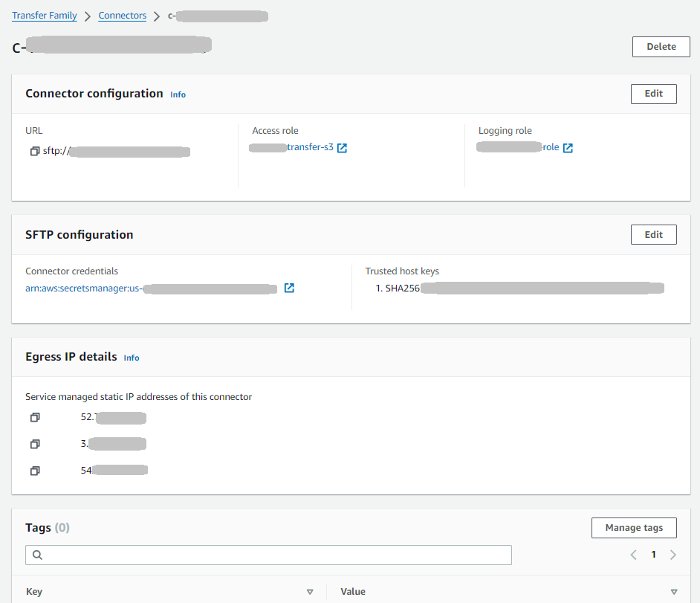Click the Tags (0) heading
Image resolution: width=700 pixels, height=603 pixels.
pos(48,528)
